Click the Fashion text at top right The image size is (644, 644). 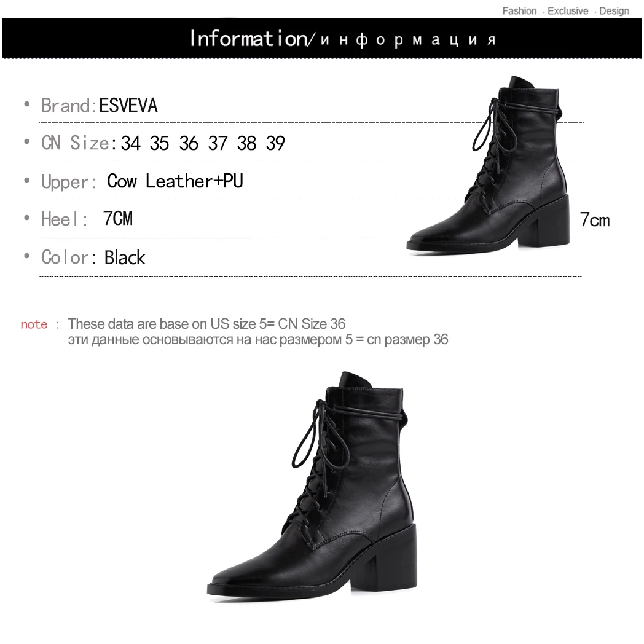[x=519, y=11]
